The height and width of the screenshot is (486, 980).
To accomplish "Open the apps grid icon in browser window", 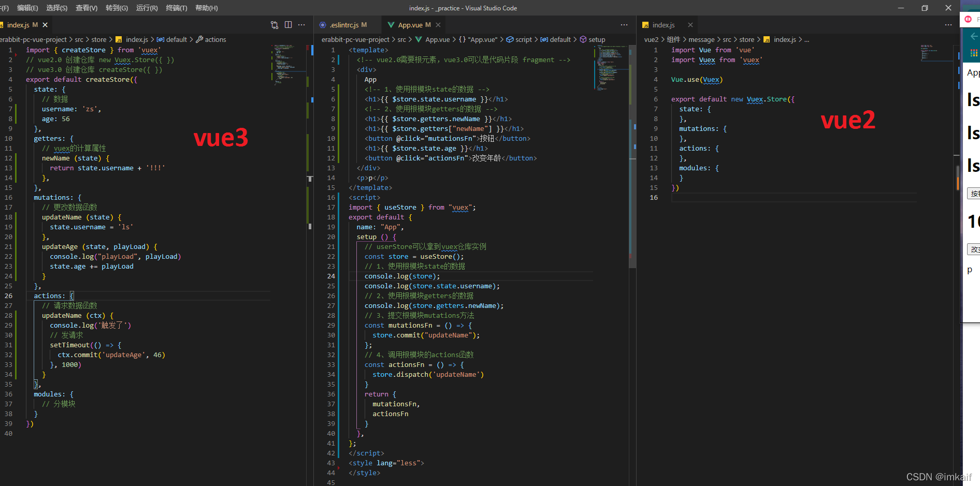I will (x=974, y=53).
